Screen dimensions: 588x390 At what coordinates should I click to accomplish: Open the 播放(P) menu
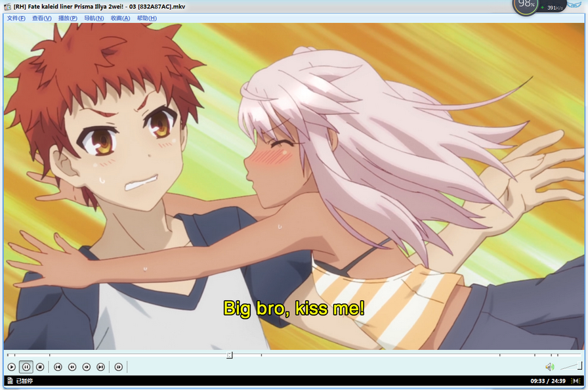pyautogui.click(x=68, y=18)
